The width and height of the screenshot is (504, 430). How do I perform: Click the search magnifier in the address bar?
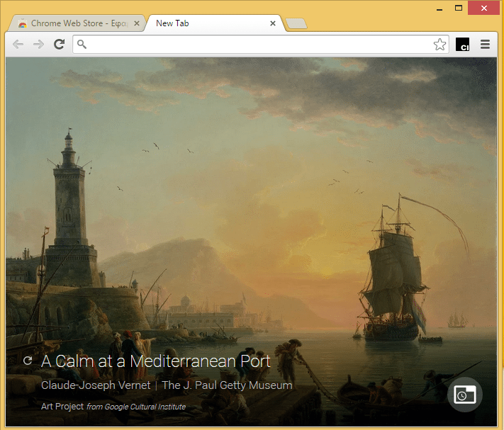click(82, 45)
